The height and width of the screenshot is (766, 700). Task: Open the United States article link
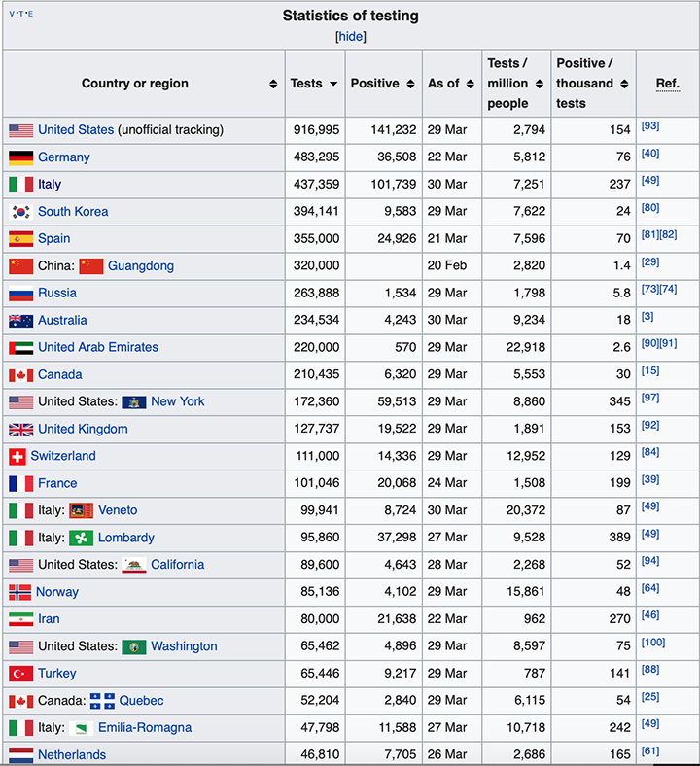[76, 130]
